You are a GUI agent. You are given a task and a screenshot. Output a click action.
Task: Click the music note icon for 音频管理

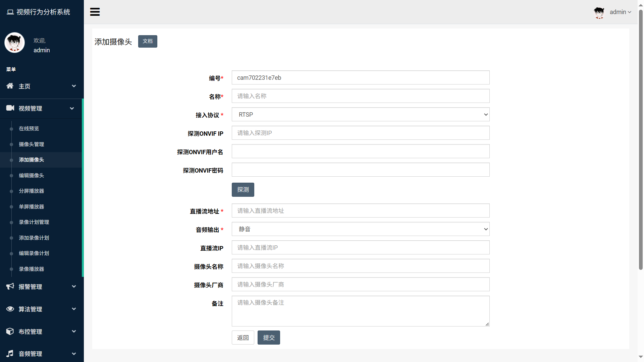tap(10, 353)
